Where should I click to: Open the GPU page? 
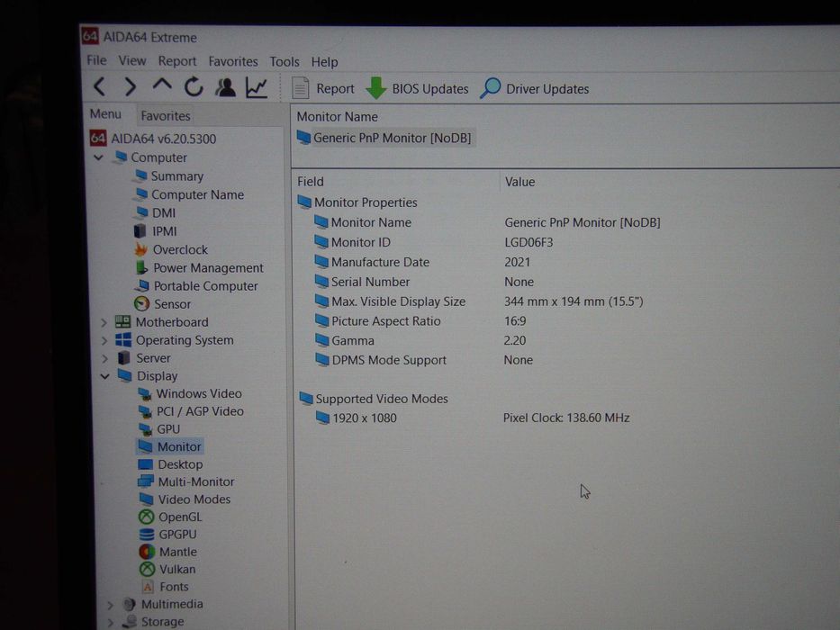pos(159,429)
